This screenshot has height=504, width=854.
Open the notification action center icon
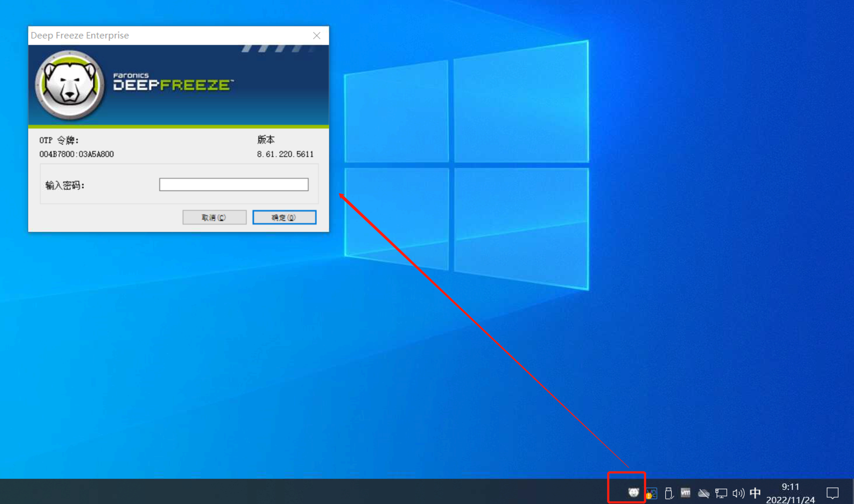coord(833,493)
